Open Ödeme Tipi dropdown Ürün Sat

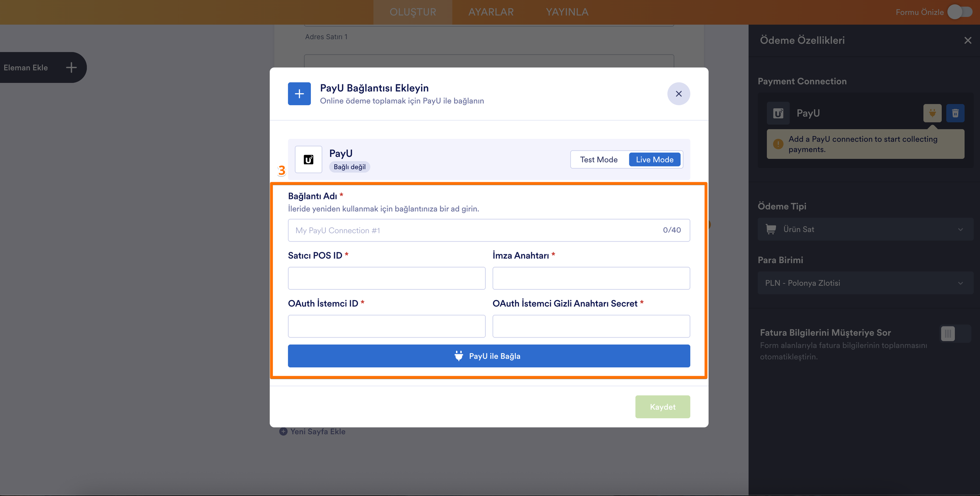coord(865,229)
